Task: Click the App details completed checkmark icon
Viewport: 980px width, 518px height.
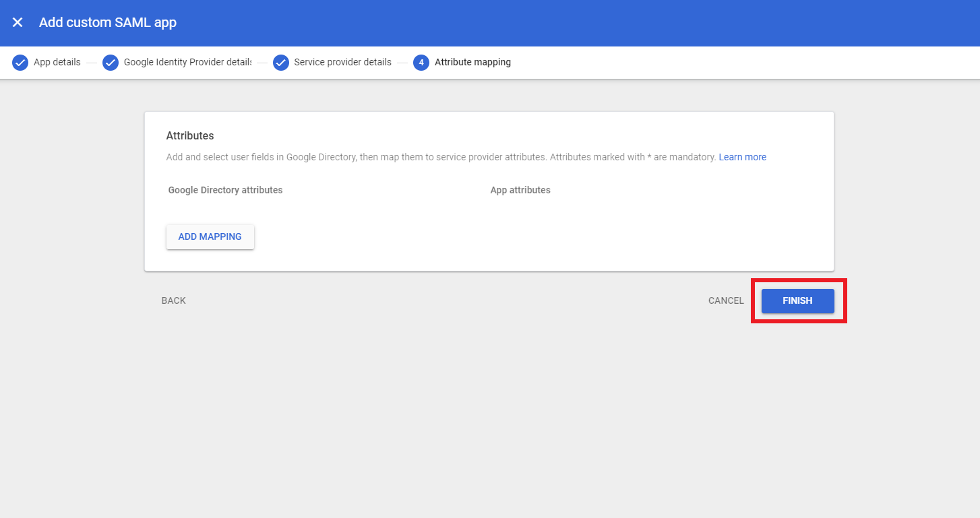Action: (x=20, y=62)
